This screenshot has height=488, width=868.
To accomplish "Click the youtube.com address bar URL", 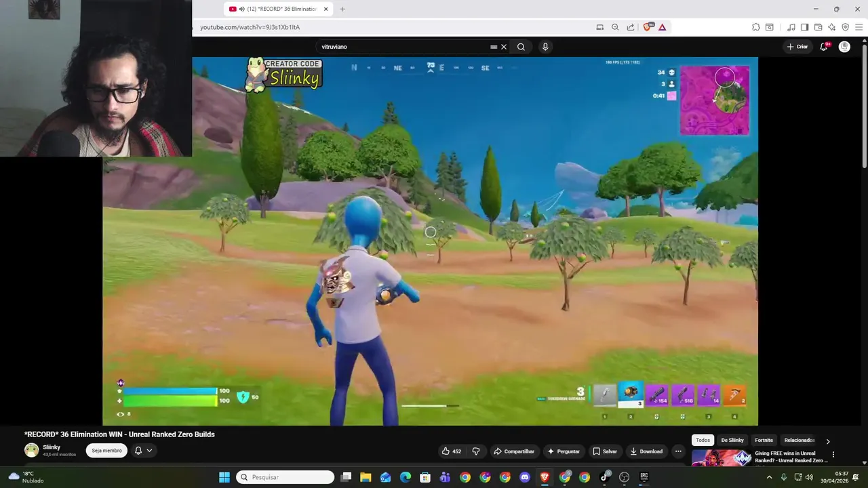I will [x=250, y=27].
